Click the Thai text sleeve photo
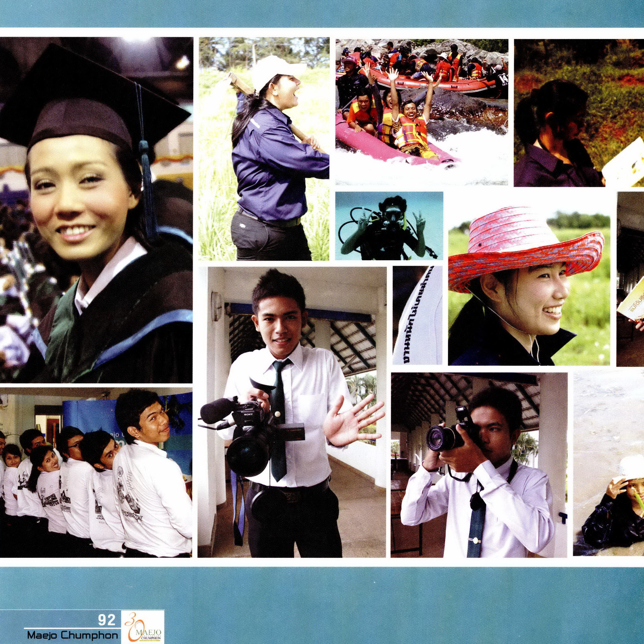 pos(417,315)
